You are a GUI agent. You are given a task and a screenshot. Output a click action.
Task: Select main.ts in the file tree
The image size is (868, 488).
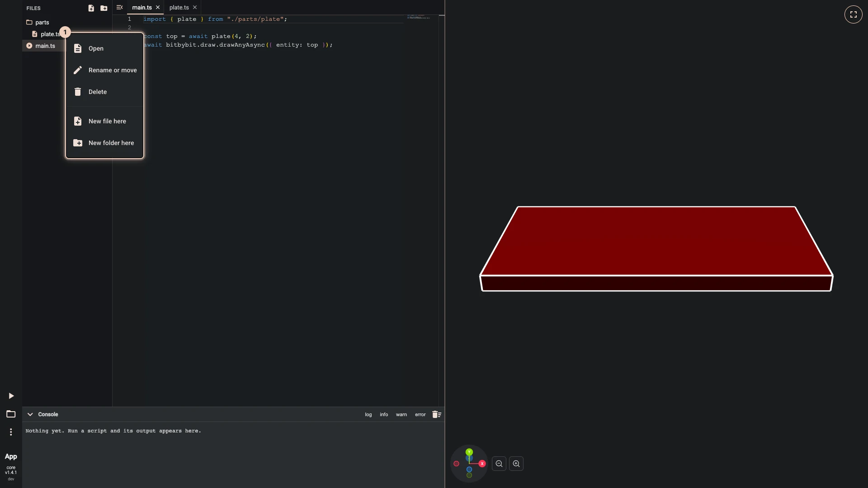coord(45,46)
